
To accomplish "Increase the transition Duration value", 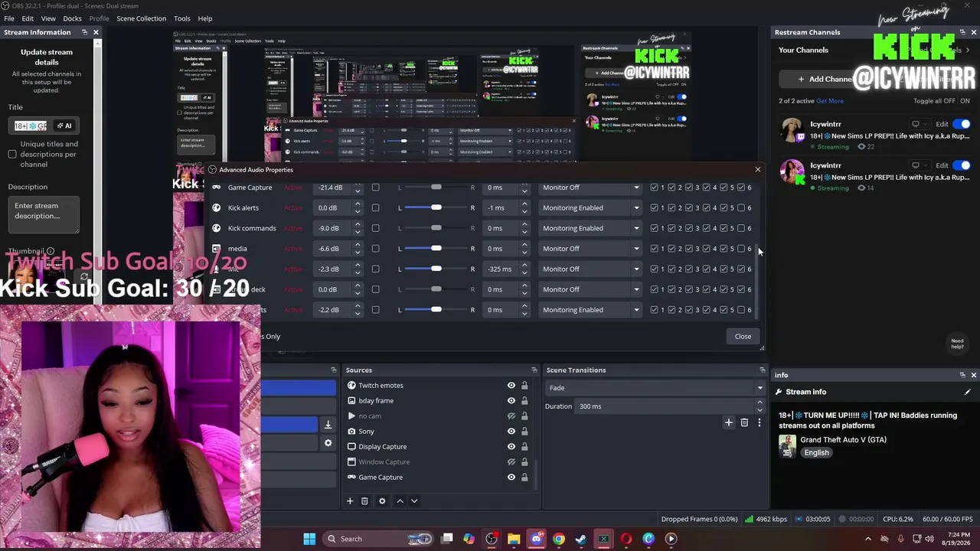I will tap(759, 403).
